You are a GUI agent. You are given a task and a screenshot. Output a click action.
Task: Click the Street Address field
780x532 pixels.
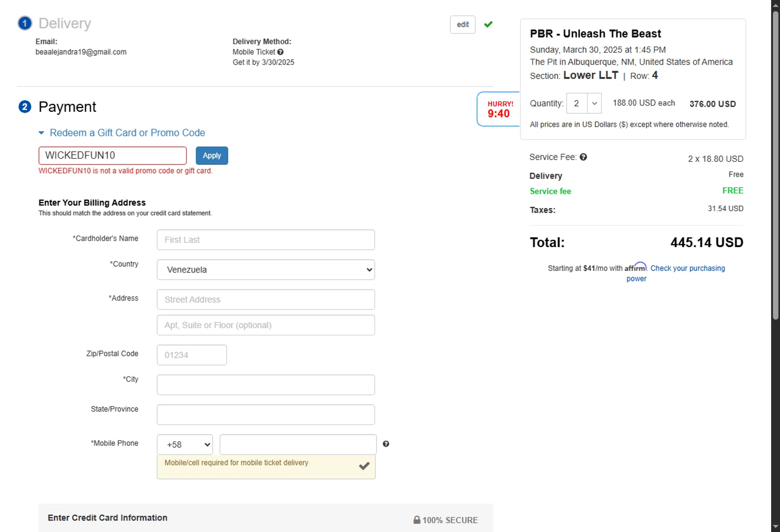(x=266, y=300)
